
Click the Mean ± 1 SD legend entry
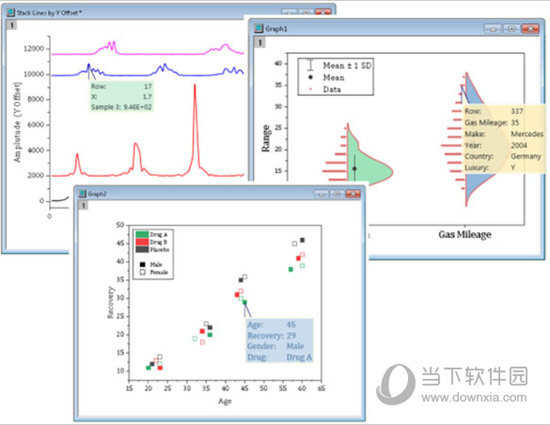coord(339,65)
